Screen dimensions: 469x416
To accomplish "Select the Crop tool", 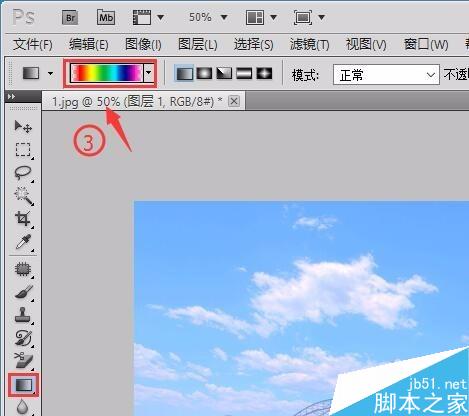I will pos(23,219).
